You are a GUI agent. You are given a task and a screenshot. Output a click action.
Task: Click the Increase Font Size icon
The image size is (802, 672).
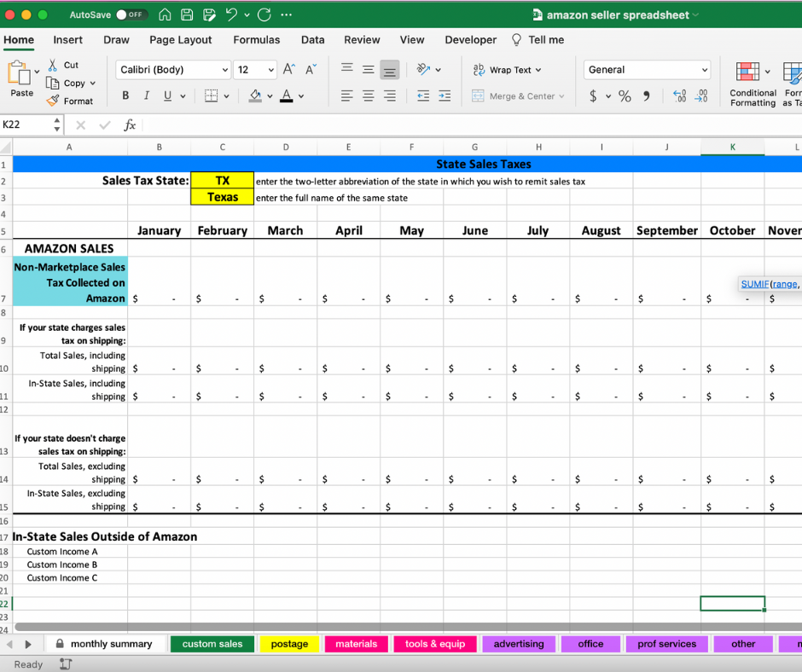(x=289, y=70)
